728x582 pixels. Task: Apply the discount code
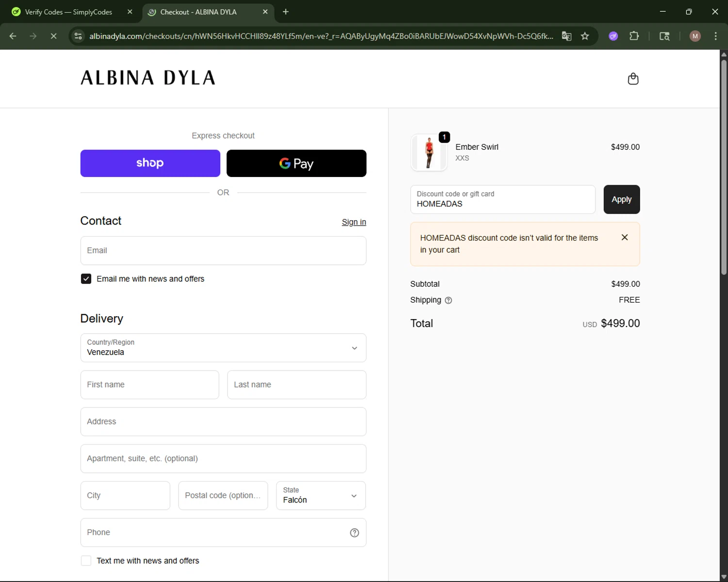tap(622, 199)
